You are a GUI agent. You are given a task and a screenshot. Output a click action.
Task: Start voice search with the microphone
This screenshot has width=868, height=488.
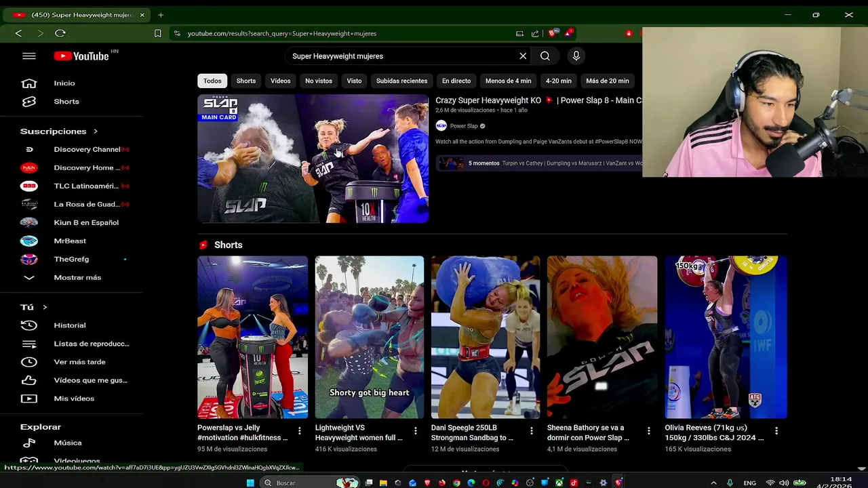pos(576,56)
